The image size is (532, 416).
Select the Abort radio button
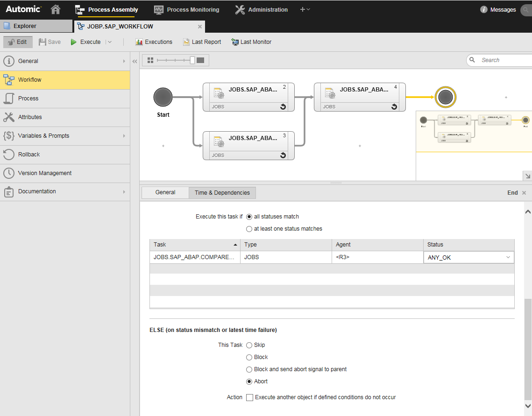(x=249, y=381)
